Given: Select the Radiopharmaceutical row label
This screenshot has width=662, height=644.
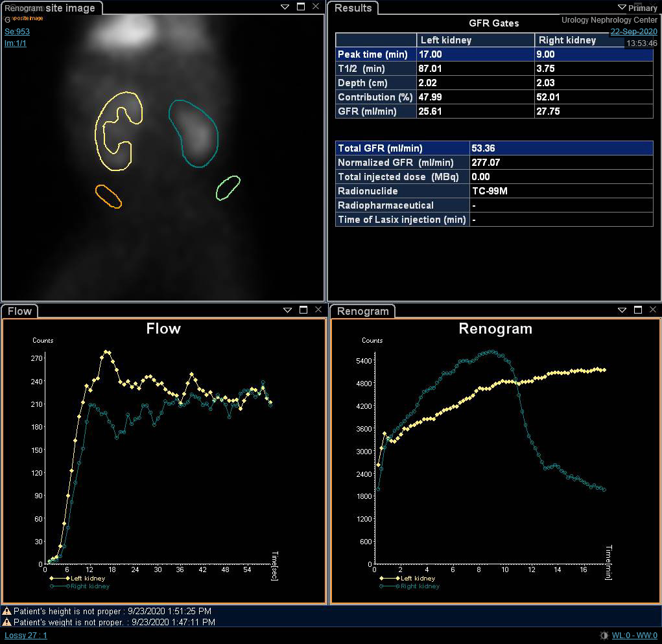Looking at the screenshot, I should click(x=403, y=205).
